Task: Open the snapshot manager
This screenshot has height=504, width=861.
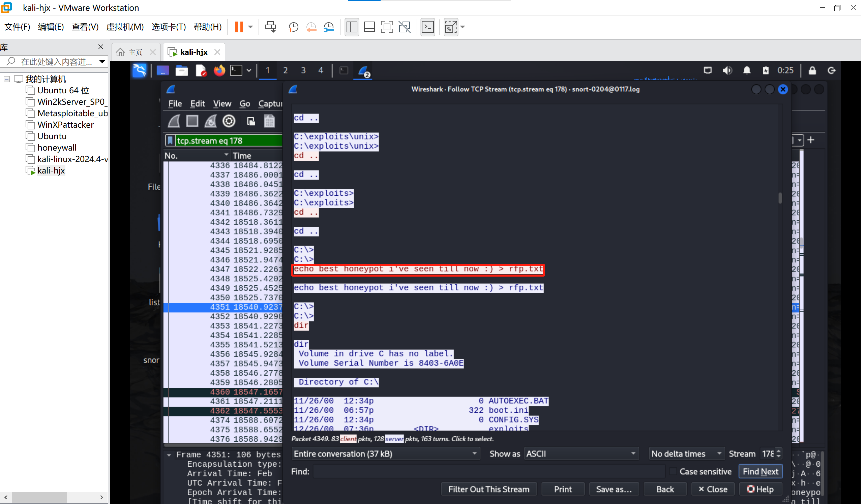Action: point(329,27)
